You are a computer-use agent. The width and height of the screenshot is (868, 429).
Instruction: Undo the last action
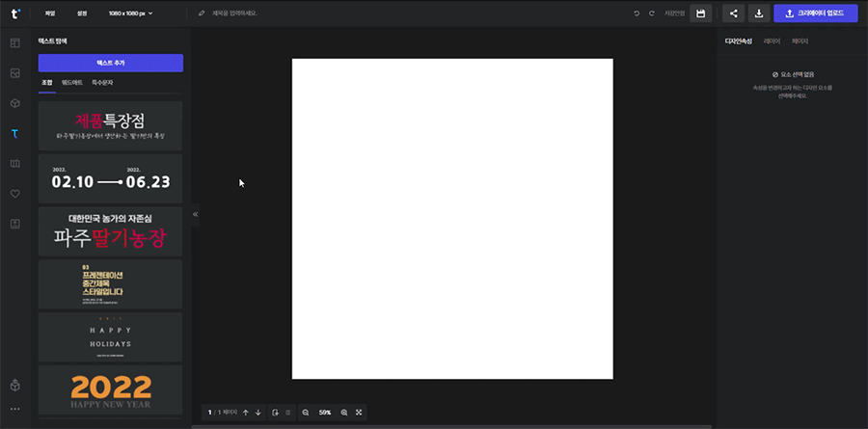pyautogui.click(x=637, y=13)
